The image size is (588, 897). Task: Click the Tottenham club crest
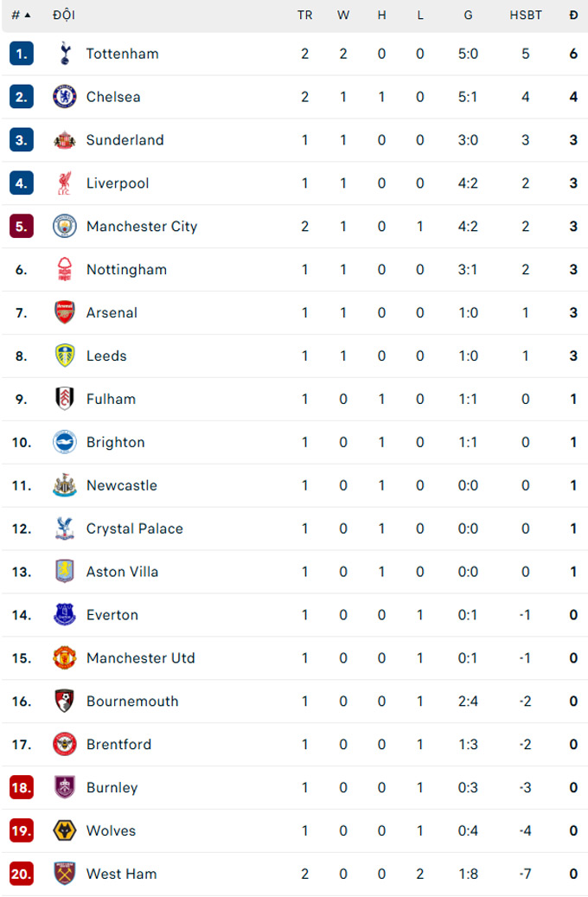pos(65,54)
